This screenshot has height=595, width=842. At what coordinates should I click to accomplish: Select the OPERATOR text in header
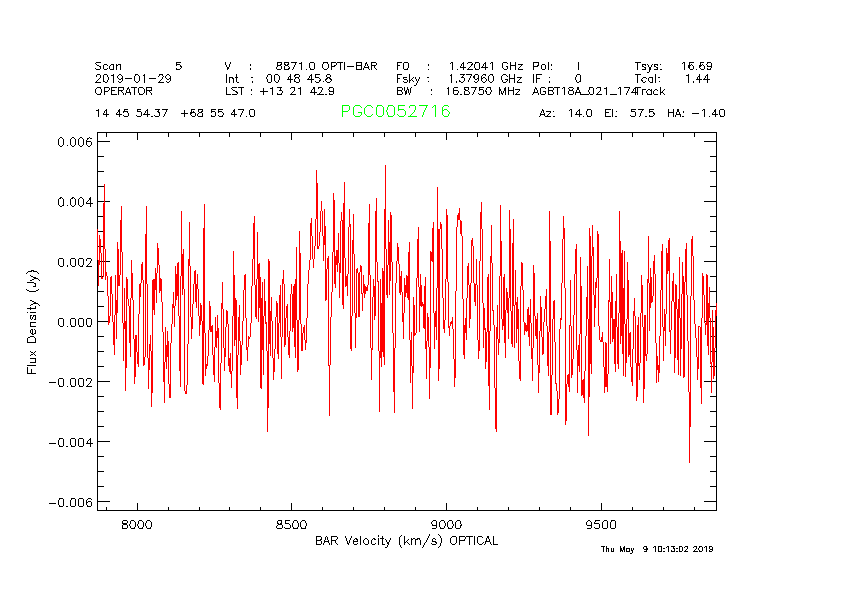click(x=124, y=91)
